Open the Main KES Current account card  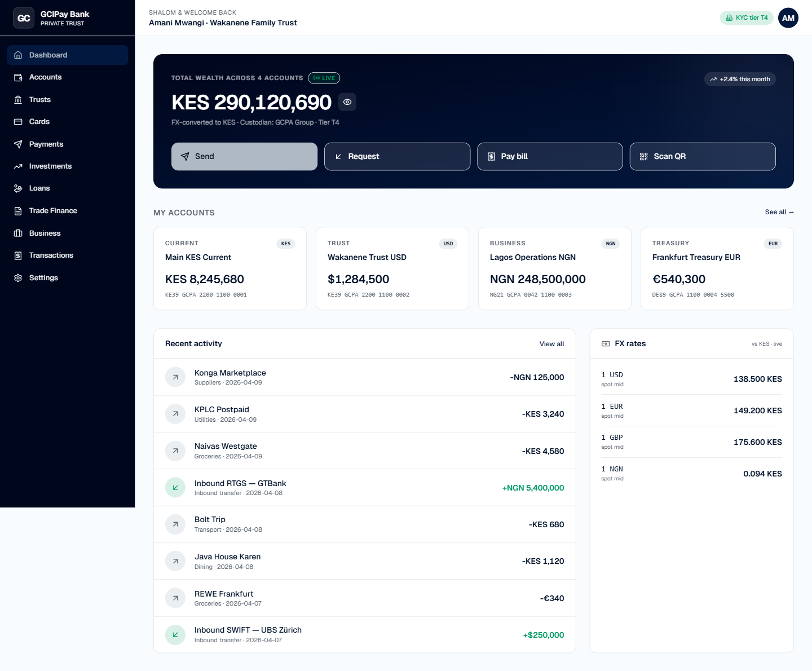coord(230,269)
